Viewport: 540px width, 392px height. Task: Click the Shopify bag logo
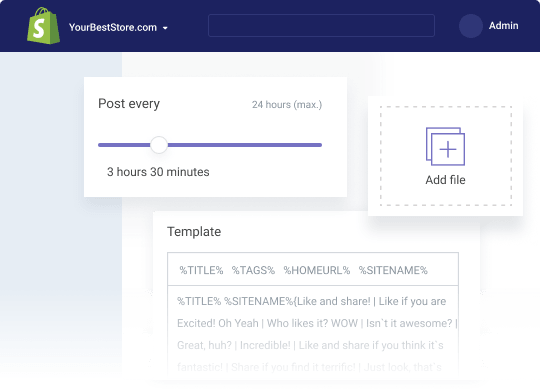(43, 26)
